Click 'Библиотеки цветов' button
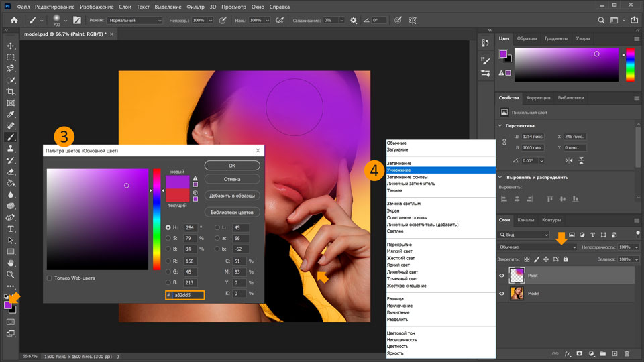 pyautogui.click(x=232, y=213)
